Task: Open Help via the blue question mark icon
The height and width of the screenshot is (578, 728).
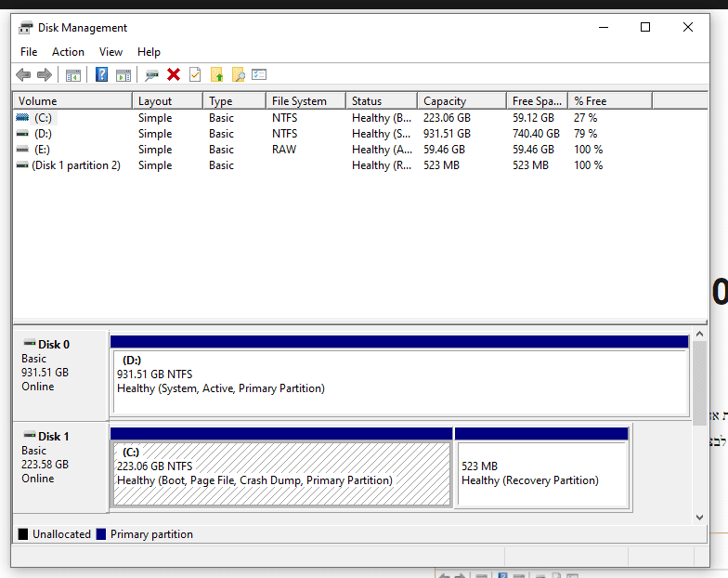Action: [x=102, y=75]
